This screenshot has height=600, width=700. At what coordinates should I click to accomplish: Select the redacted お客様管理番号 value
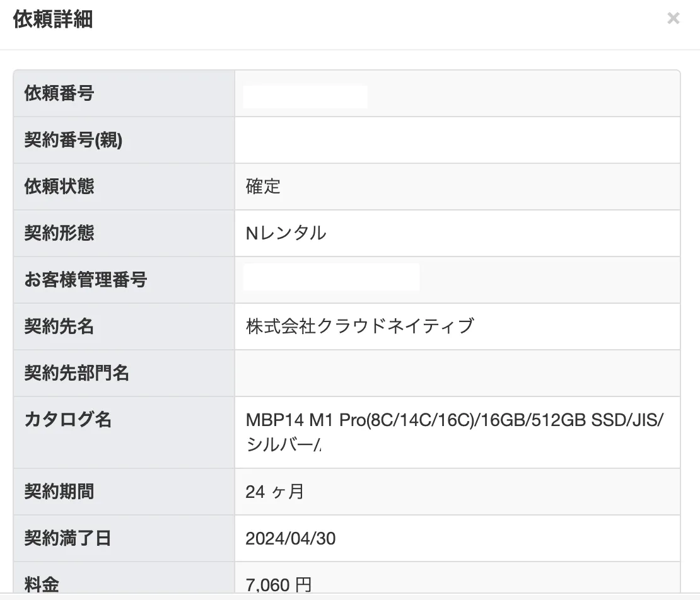pyautogui.click(x=331, y=277)
